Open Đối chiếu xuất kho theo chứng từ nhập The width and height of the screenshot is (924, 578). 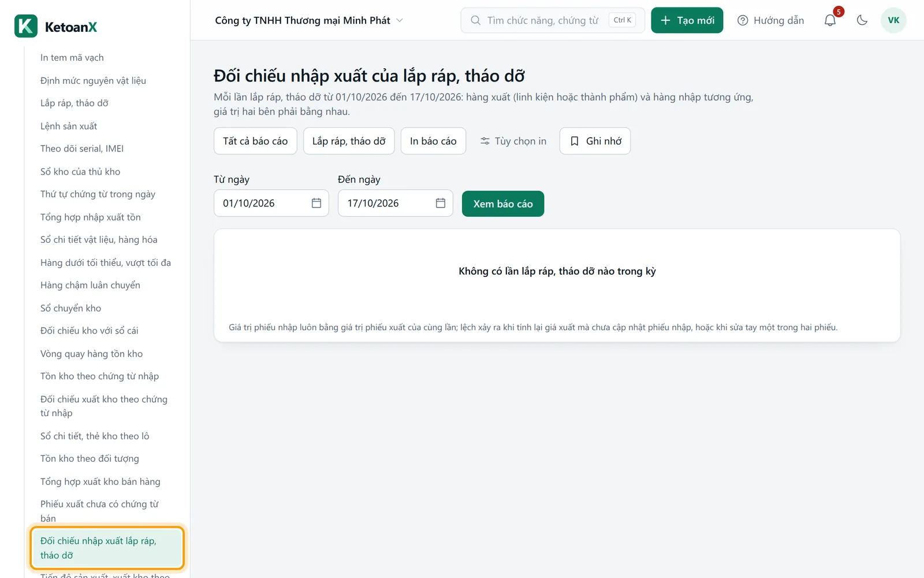[x=104, y=406]
